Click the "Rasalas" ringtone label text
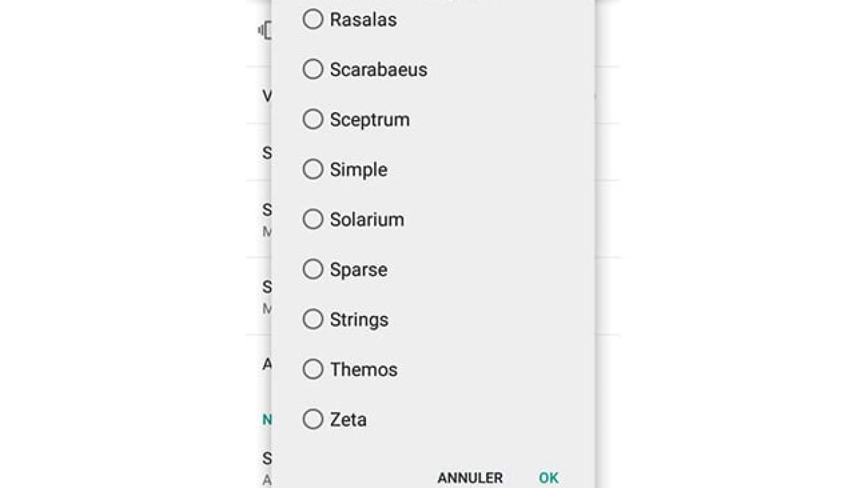868x488 pixels. click(x=363, y=20)
